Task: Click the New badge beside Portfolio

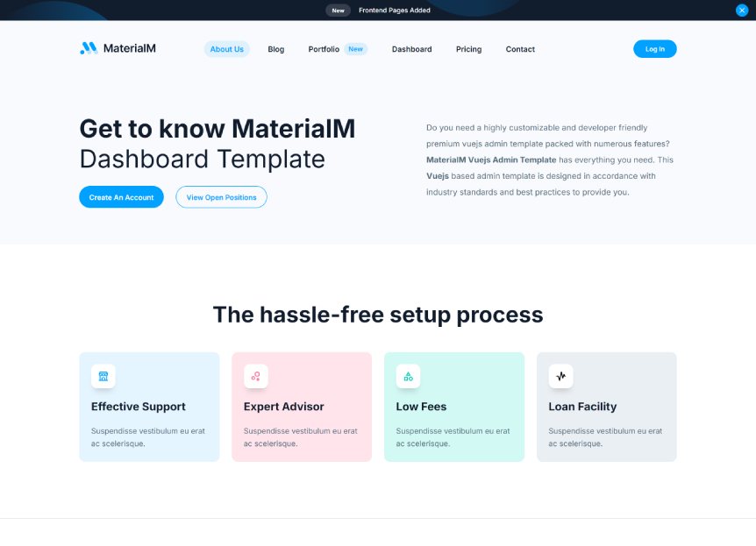Action: point(355,49)
